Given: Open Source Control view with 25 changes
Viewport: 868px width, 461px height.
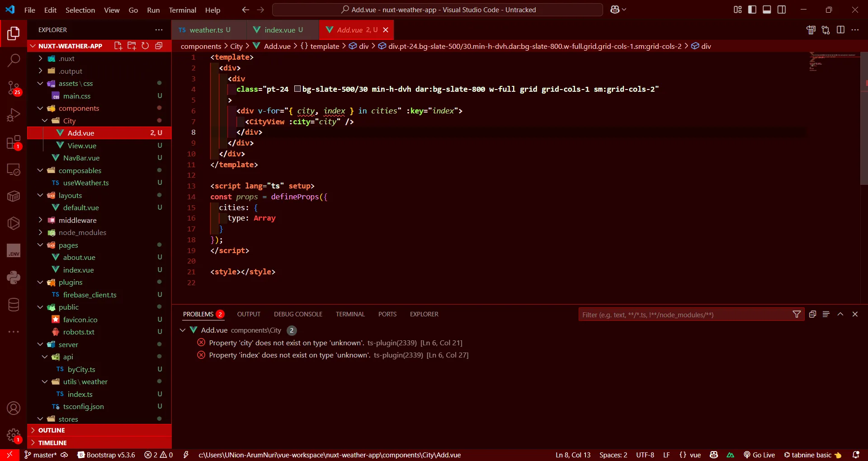Looking at the screenshot, I should [14, 88].
